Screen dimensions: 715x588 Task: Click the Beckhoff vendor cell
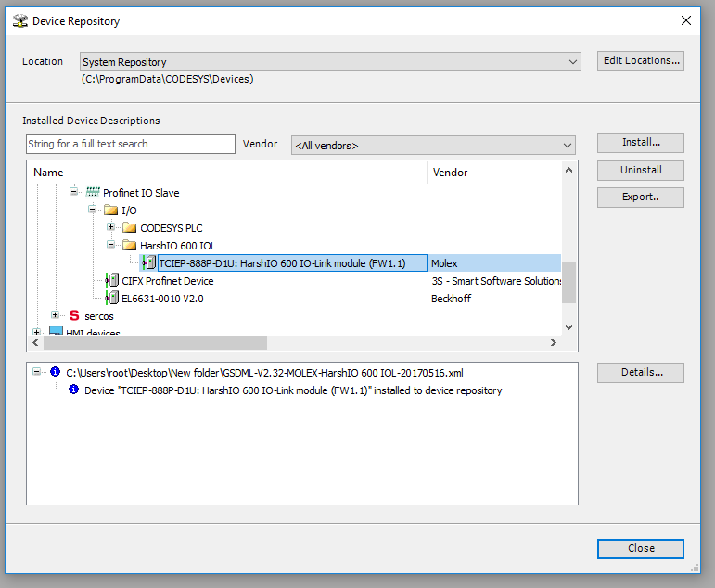pos(451,299)
